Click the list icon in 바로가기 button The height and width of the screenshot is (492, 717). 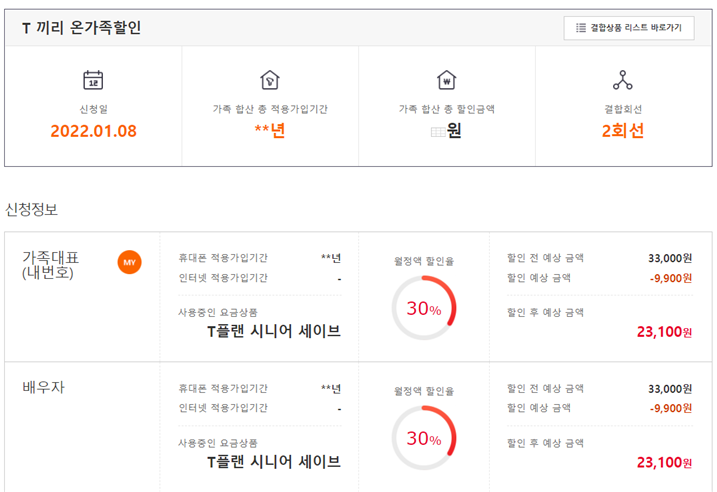click(581, 28)
